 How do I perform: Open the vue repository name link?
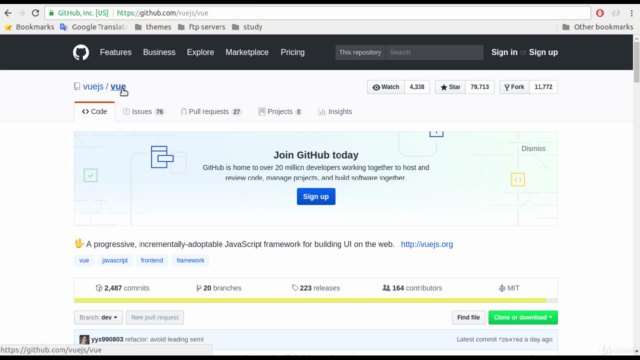(x=118, y=87)
